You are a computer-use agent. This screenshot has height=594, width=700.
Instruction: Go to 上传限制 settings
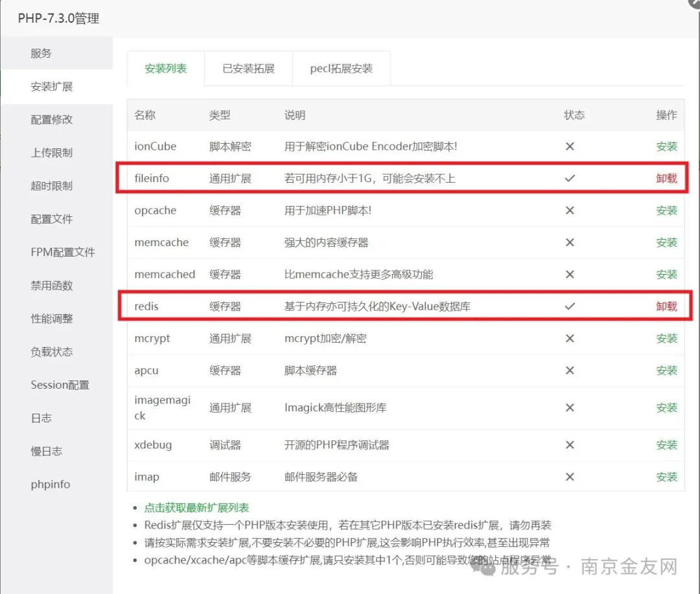(56, 153)
